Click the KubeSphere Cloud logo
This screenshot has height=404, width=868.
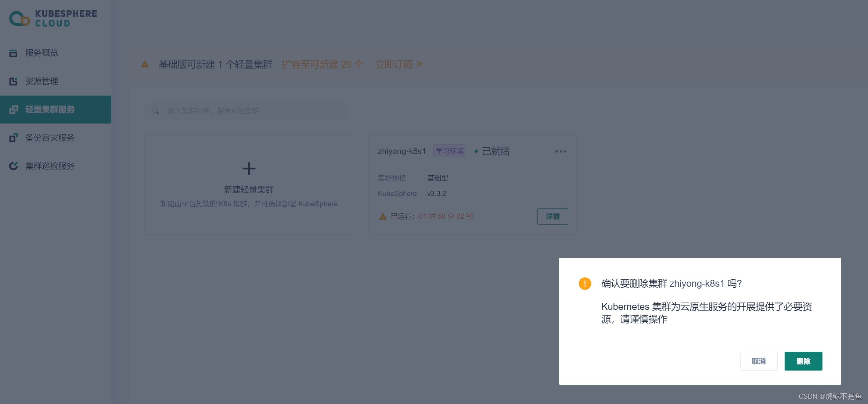click(53, 18)
